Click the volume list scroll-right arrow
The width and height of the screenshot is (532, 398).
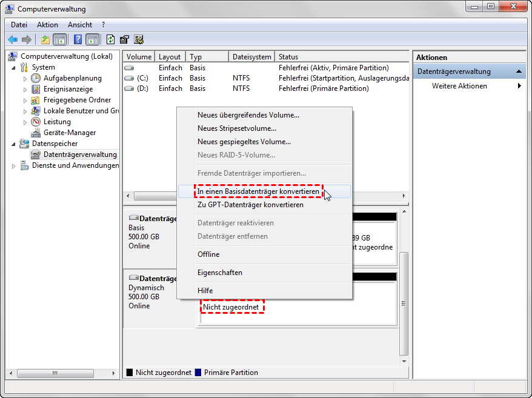[x=404, y=196]
